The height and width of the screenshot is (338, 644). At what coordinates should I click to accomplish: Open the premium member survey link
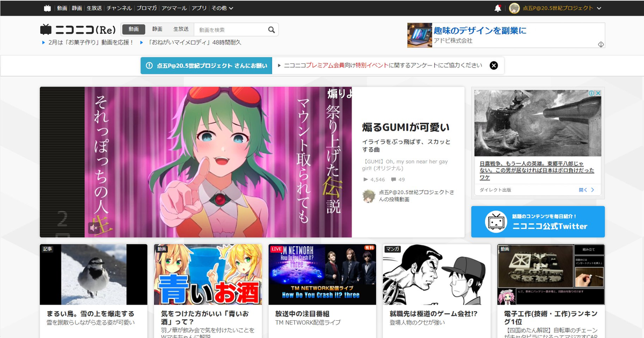point(383,66)
